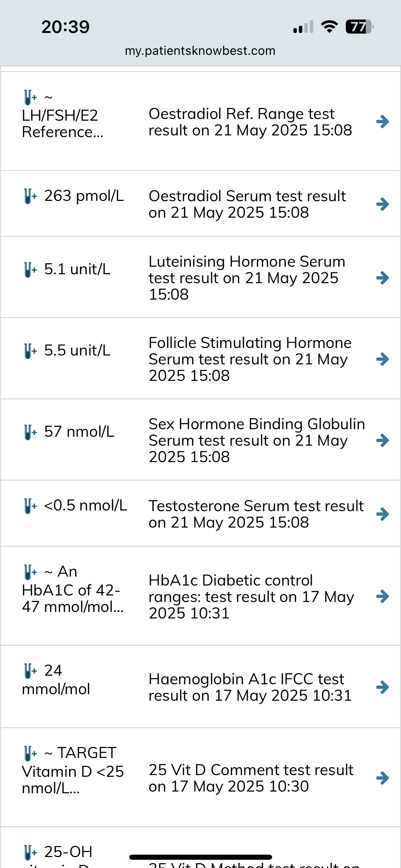Image resolution: width=401 pixels, height=868 pixels.
Task: Tap the TARGET Vitamin D <25 nmol/L value
Action: coord(72,771)
